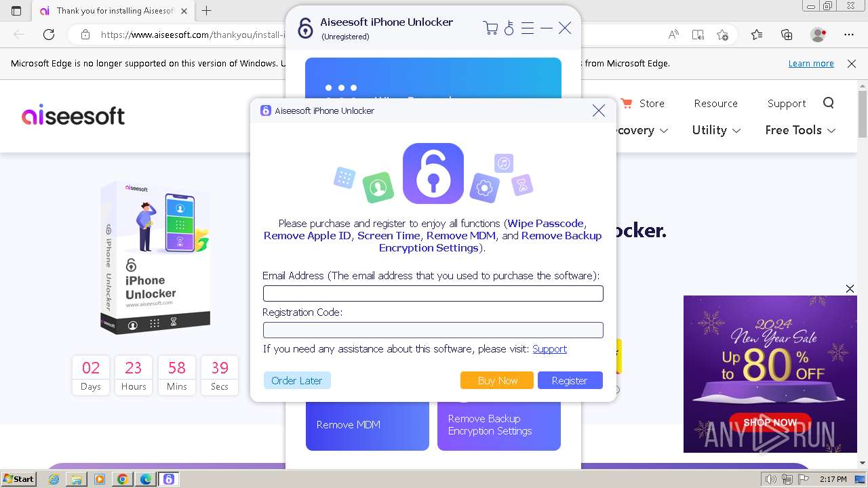The width and height of the screenshot is (868, 488).
Task: Launch Internet Explorer from the taskbar
Action: (54, 479)
